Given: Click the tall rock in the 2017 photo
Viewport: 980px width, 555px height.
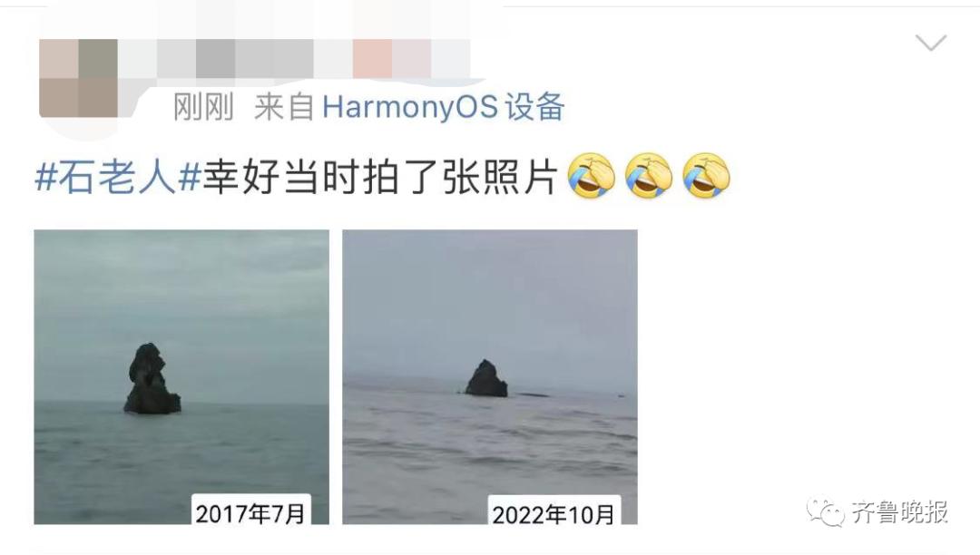Looking at the screenshot, I should point(152,378).
